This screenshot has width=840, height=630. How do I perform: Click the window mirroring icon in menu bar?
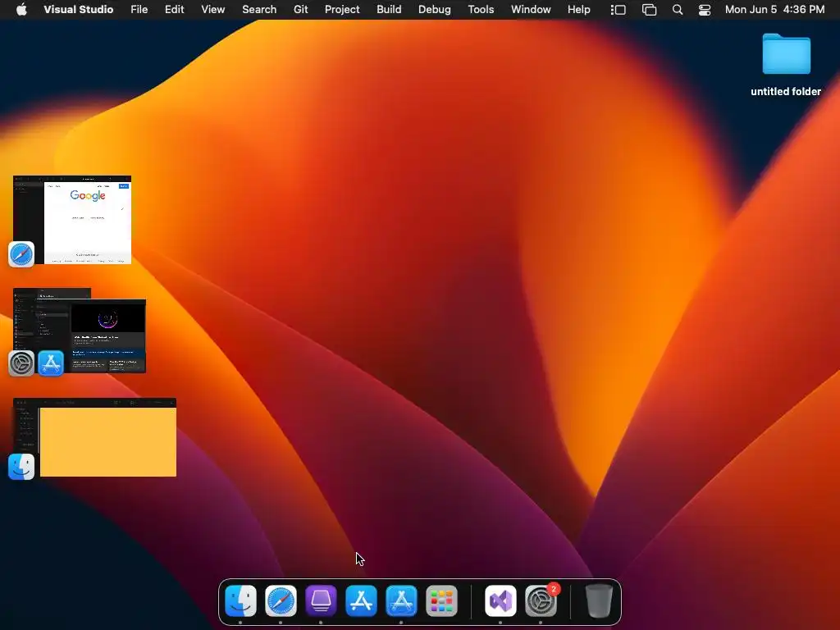pyautogui.click(x=650, y=10)
